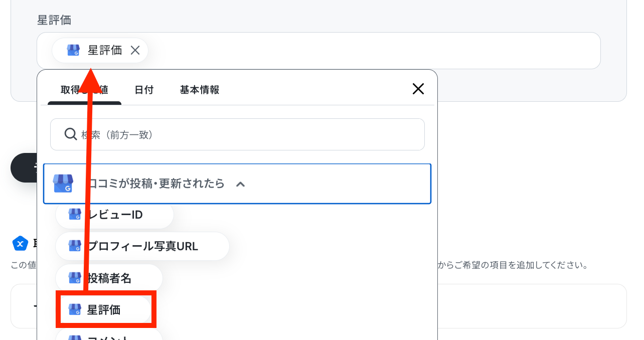
Task: Select the レビューID value chip
Action: (x=114, y=215)
